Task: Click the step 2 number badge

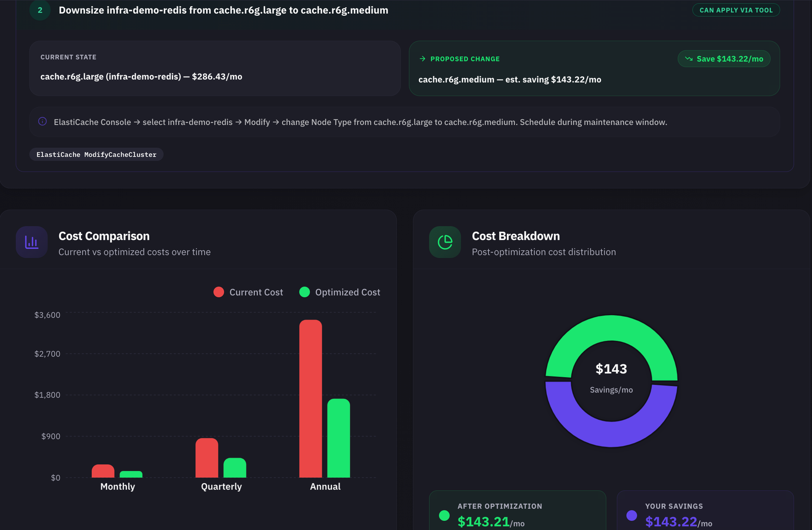Action: (40, 10)
